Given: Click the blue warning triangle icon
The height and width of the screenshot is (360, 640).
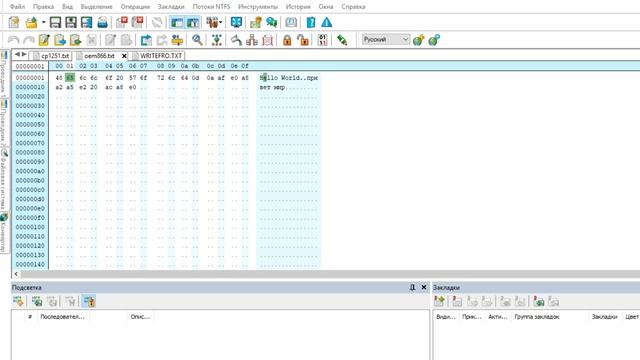Looking at the screenshot, I should [x=327, y=22].
